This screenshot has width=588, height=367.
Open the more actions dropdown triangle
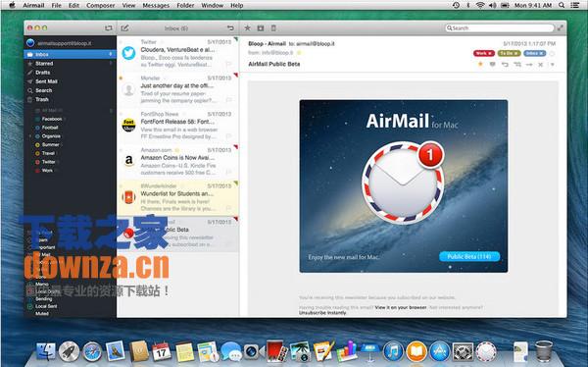[x=552, y=65]
